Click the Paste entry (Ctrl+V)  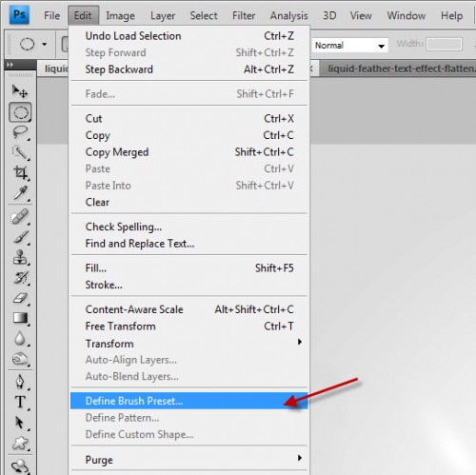coord(188,168)
